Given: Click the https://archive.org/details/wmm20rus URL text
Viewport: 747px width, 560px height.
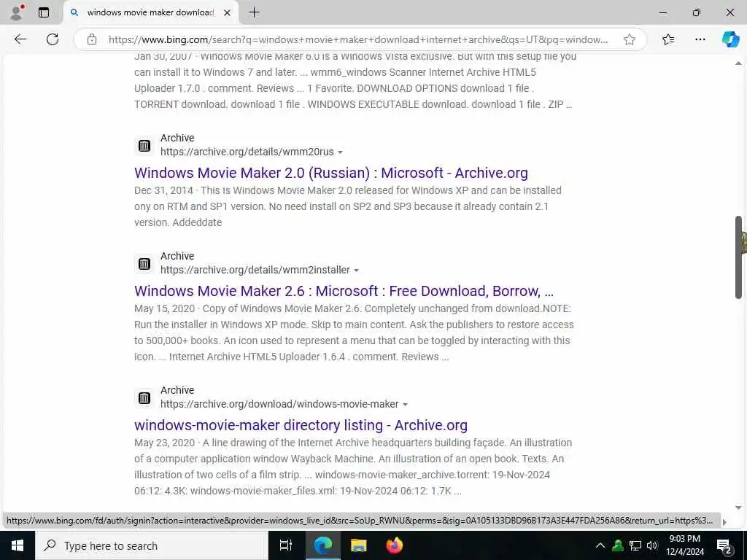Looking at the screenshot, I should pos(247,152).
